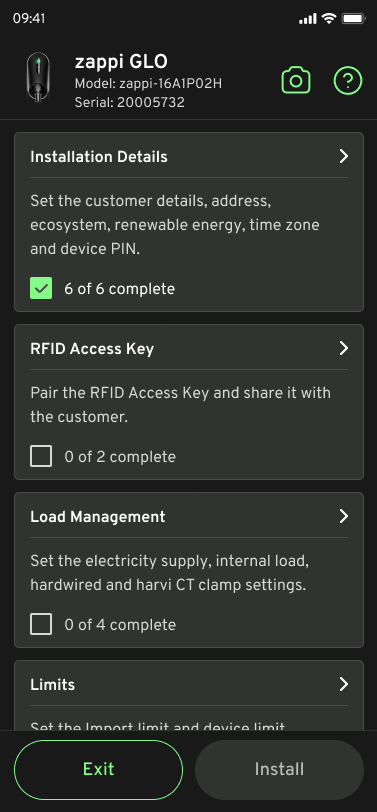Tap the cellular signal bars icon
The width and height of the screenshot is (377, 812).
pyautogui.click(x=308, y=19)
